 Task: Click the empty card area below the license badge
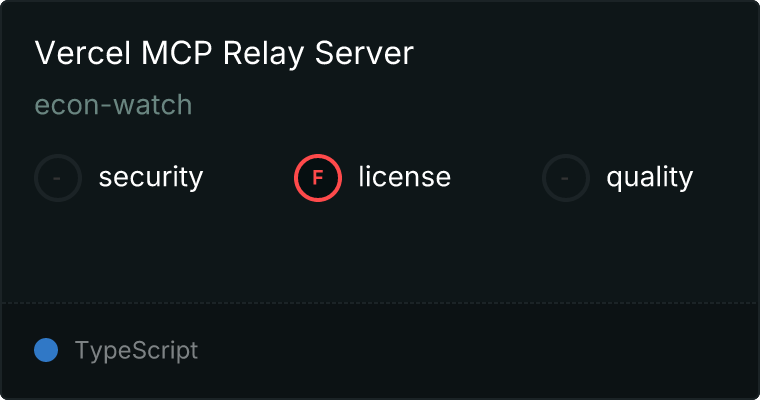pos(380,252)
